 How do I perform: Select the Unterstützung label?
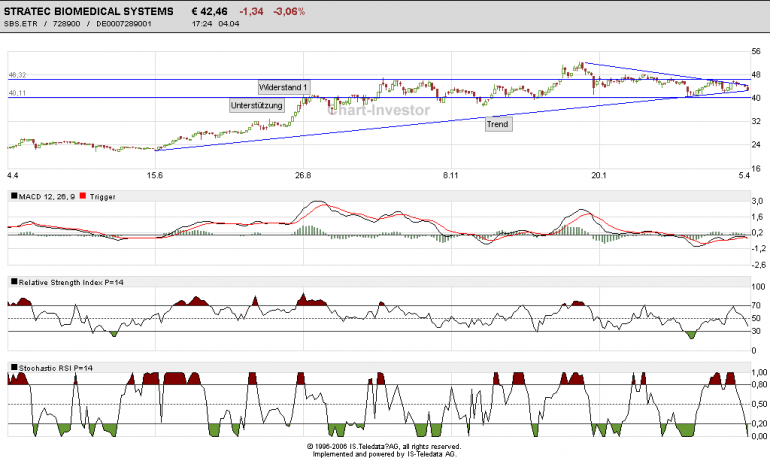pyautogui.click(x=256, y=106)
